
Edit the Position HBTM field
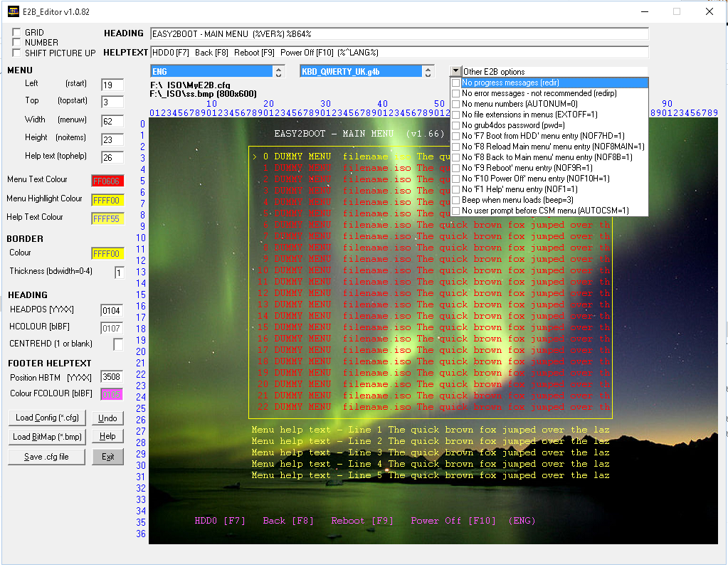112,377
